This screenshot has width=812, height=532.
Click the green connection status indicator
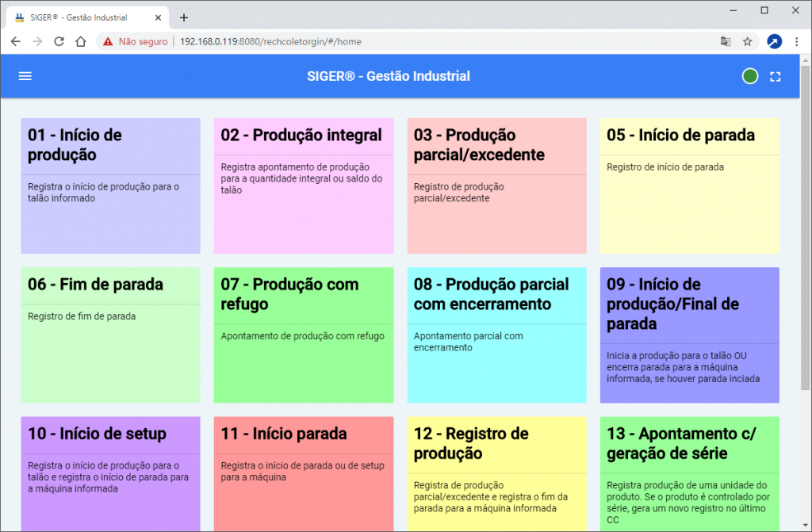(x=750, y=76)
